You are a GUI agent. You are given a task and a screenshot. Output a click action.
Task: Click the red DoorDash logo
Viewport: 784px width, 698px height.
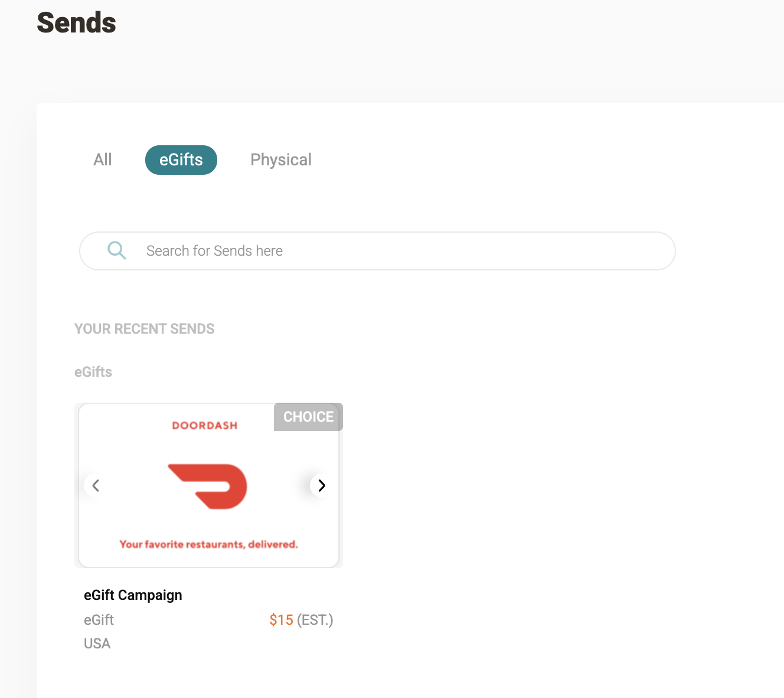coord(208,487)
